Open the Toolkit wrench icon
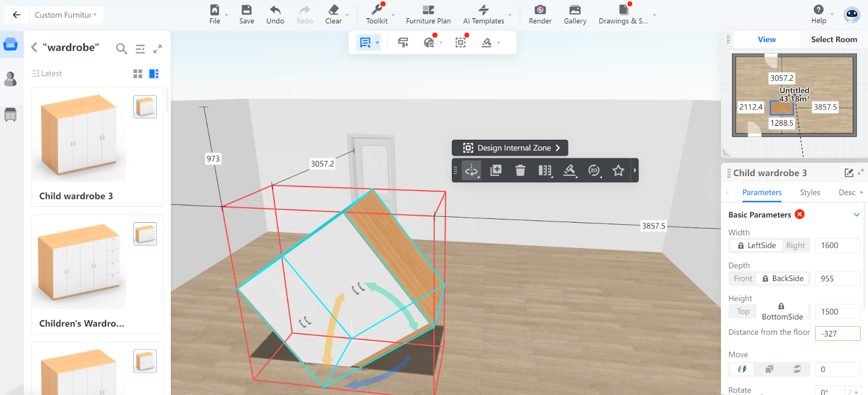 point(376,10)
